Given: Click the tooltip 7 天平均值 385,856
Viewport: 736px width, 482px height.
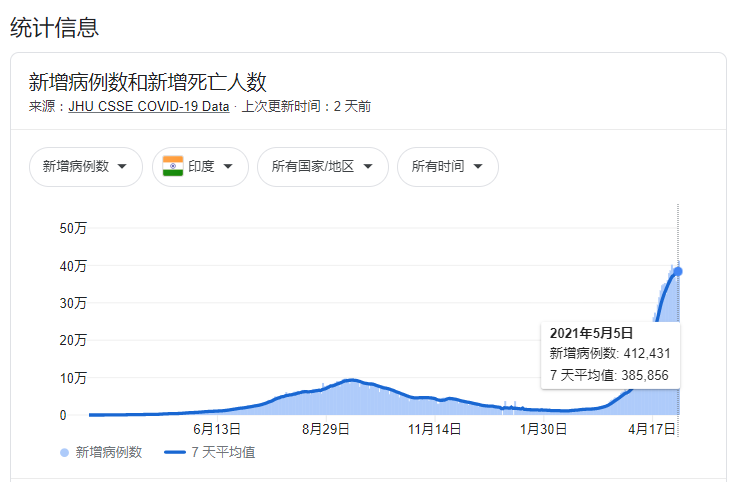Looking at the screenshot, I should coord(609,375).
